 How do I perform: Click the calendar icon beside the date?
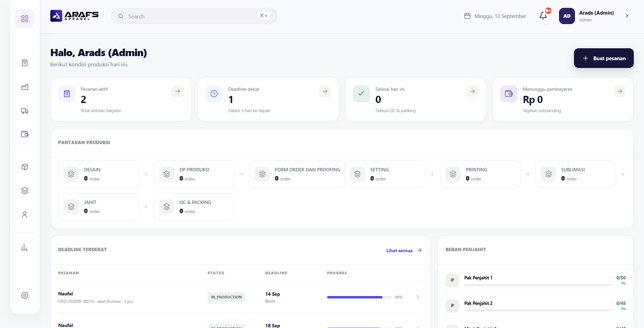tap(468, 16)
